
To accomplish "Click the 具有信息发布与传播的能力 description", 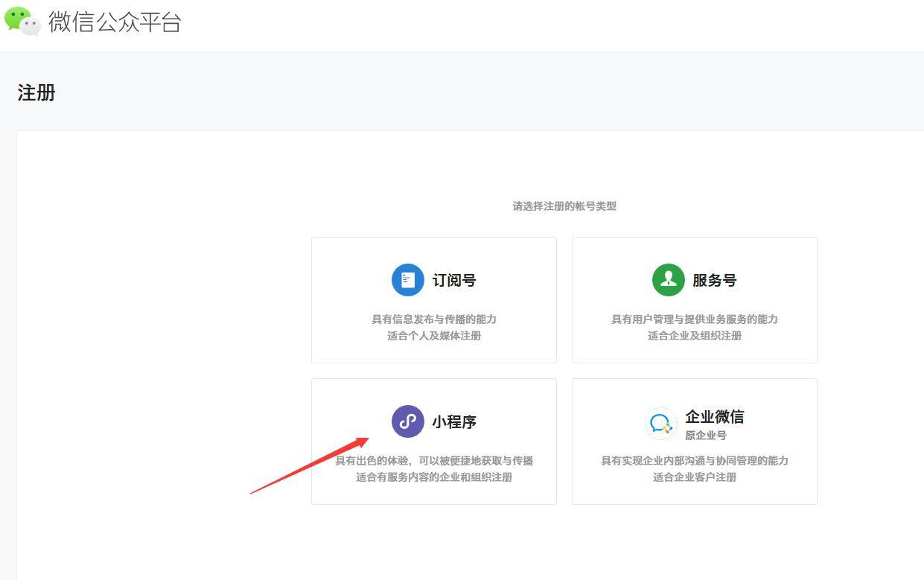I will point(434,319).
